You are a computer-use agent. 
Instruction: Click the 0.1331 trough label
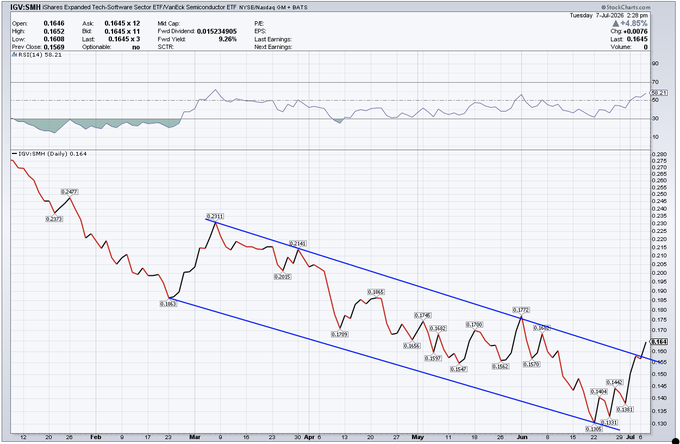[609, 422]
